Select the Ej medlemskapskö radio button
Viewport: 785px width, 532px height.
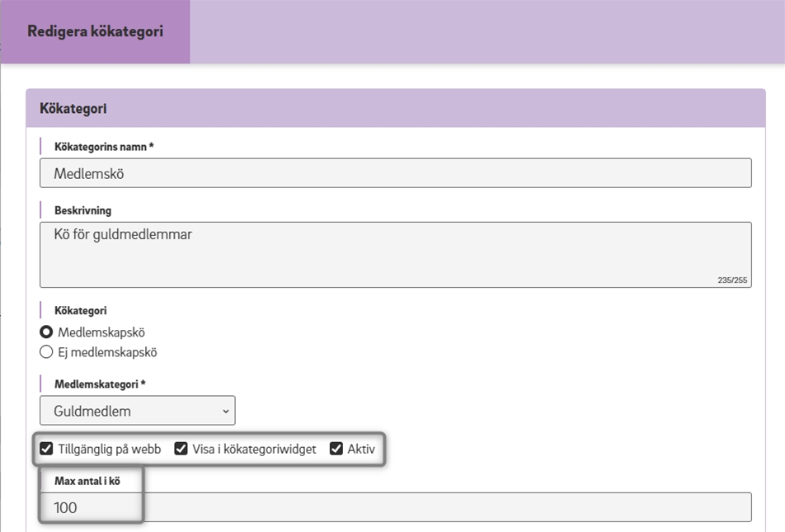tap(47, 352)
